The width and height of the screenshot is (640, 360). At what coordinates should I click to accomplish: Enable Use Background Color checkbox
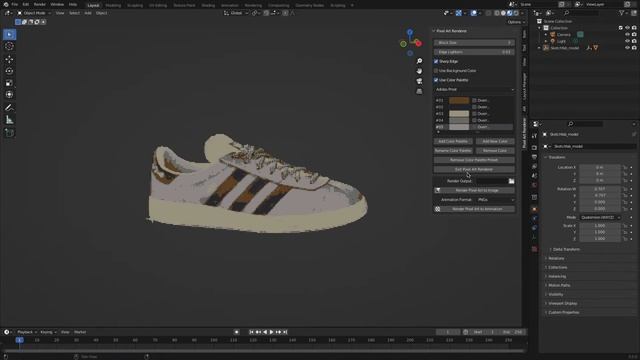click(436, 71)
